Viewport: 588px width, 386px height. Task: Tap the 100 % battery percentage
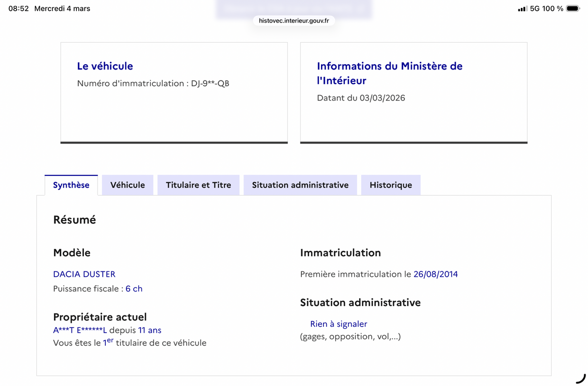(553, 9)
